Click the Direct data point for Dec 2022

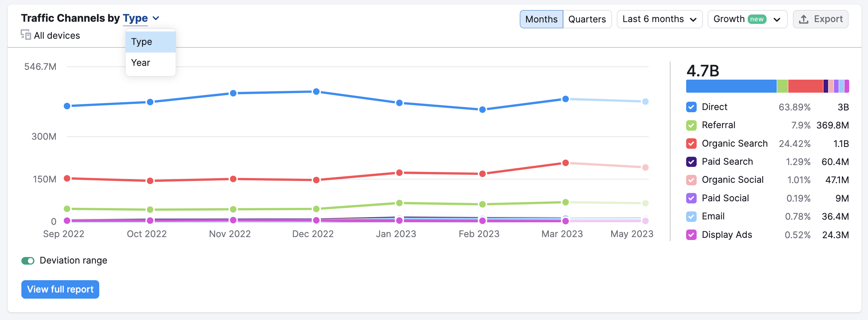316,92
